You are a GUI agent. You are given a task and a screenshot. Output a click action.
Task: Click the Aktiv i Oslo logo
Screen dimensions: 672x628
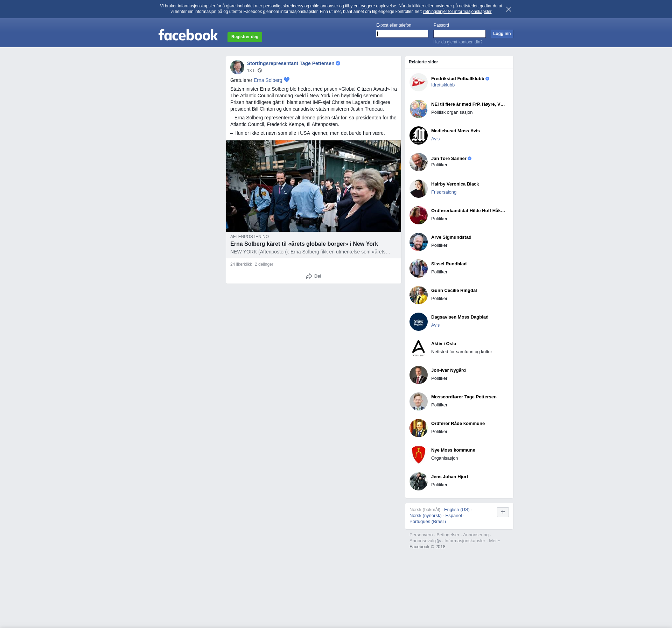click(x=418, y=348)
